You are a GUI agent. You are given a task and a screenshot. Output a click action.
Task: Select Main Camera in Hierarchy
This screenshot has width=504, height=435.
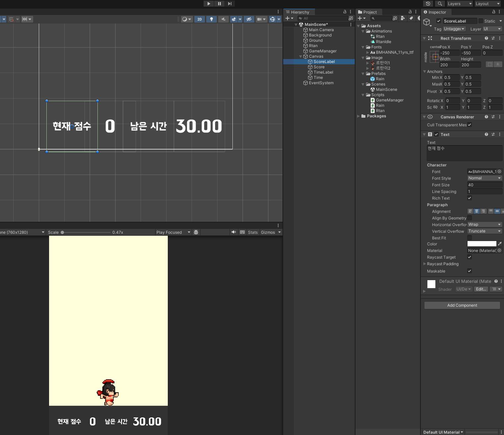coord(321,30)
